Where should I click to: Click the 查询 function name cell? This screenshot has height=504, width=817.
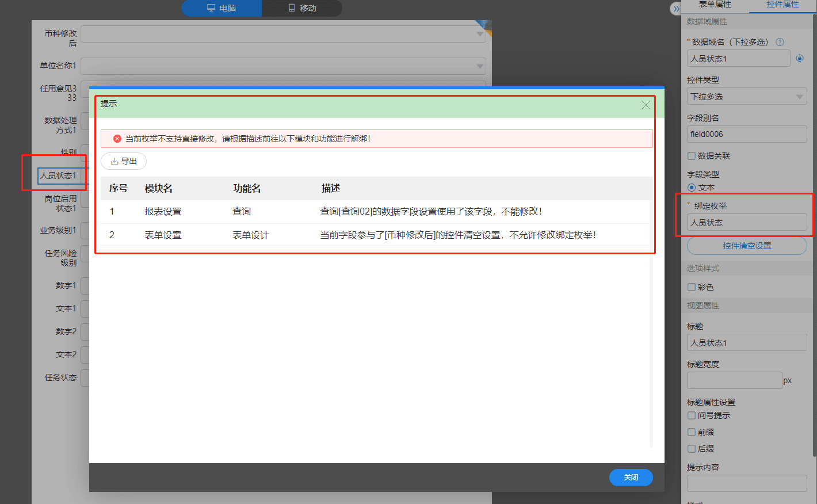(242, 212)
